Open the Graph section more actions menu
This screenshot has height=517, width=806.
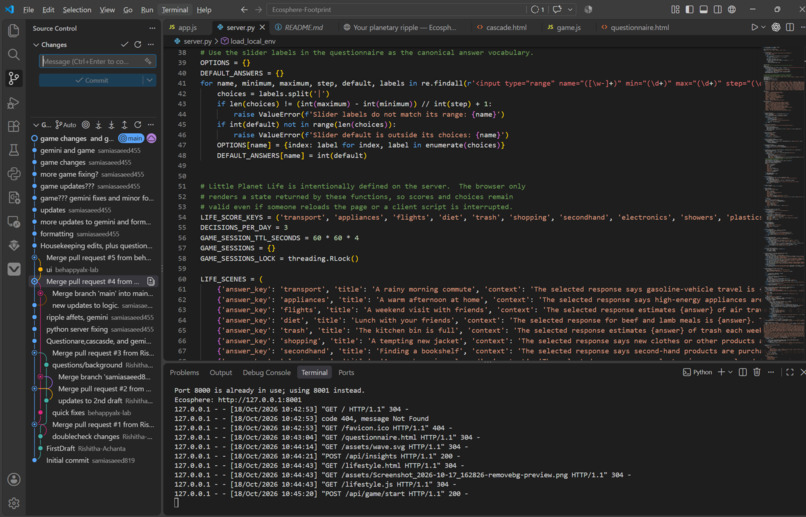click(151, 124)
